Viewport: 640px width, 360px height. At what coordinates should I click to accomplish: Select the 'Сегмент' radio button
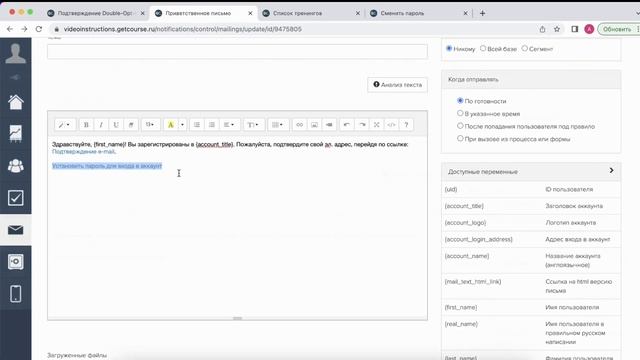525,49
